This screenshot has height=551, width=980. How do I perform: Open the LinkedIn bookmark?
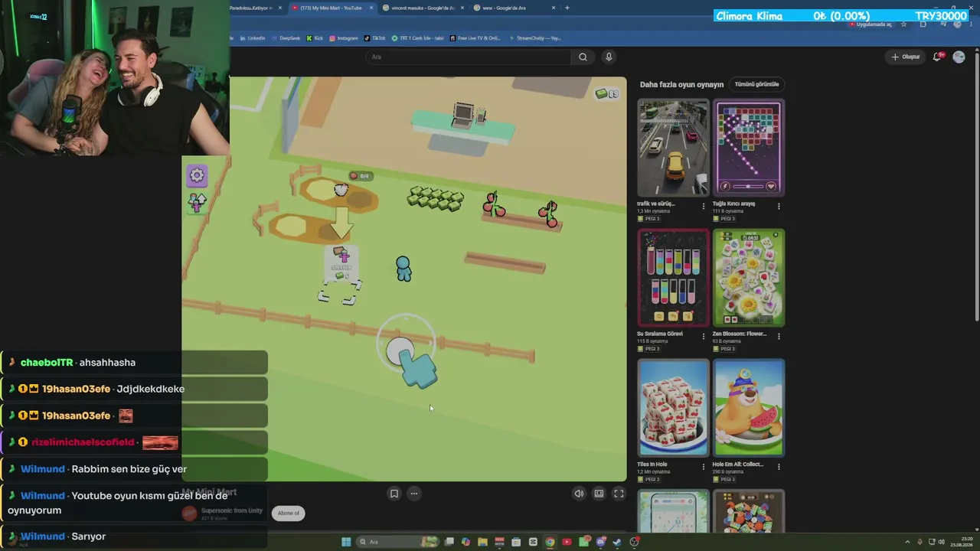coord(253,38)
